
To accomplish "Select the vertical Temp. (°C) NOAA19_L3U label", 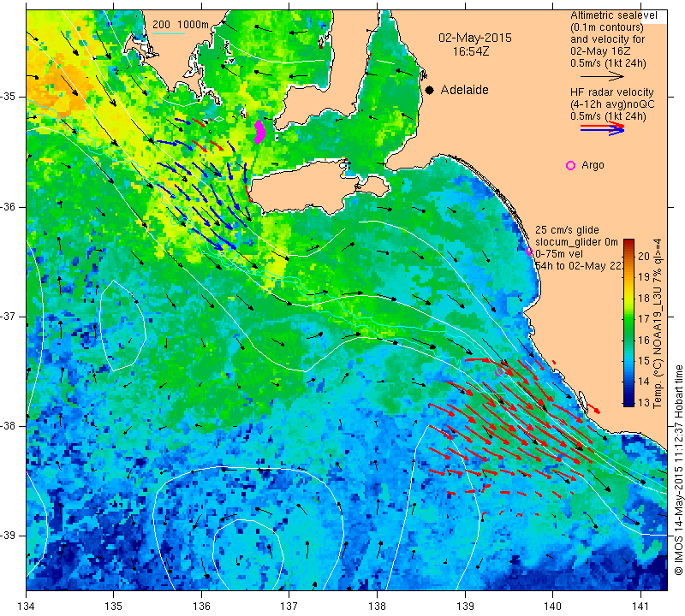I will pos(658,323).
